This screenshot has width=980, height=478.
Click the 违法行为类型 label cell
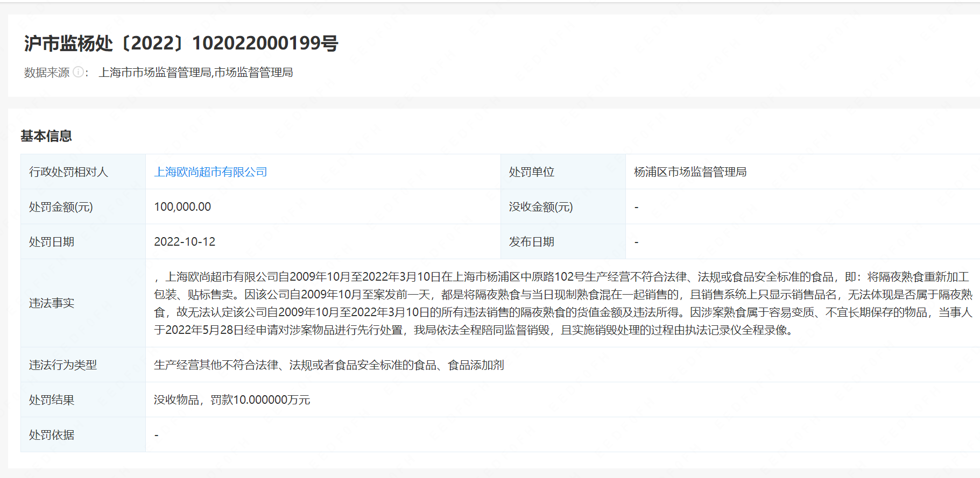click(63, 365)
